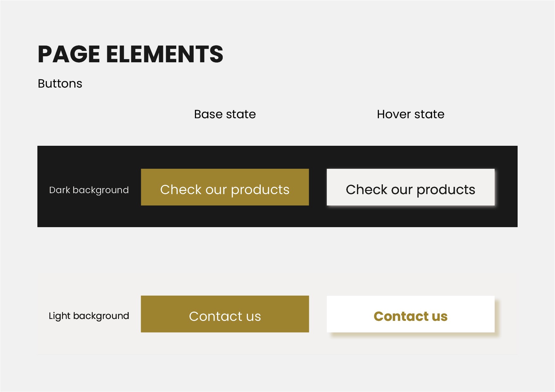Select the "Buttons" section subtitle
Viewport: 555px width, 392px height.
click(x=60, y=84)
